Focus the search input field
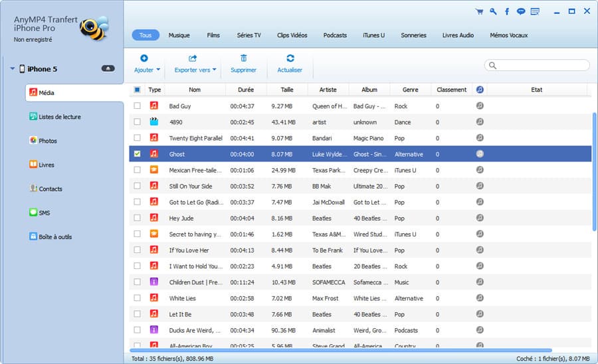Image resolution: width=598 pixels, height=364 pixels. pos(537,65)
